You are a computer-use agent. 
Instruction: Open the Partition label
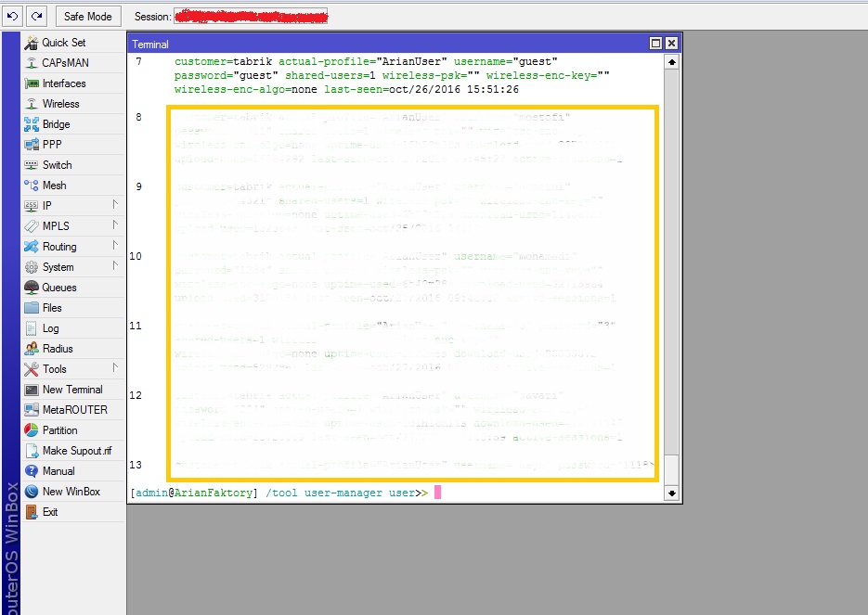(x=59, y=430)
